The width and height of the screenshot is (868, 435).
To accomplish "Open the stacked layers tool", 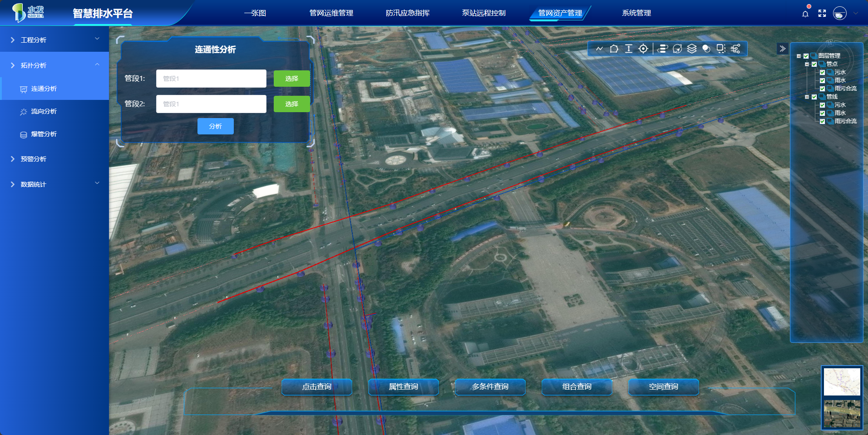I will pos(691,49).
